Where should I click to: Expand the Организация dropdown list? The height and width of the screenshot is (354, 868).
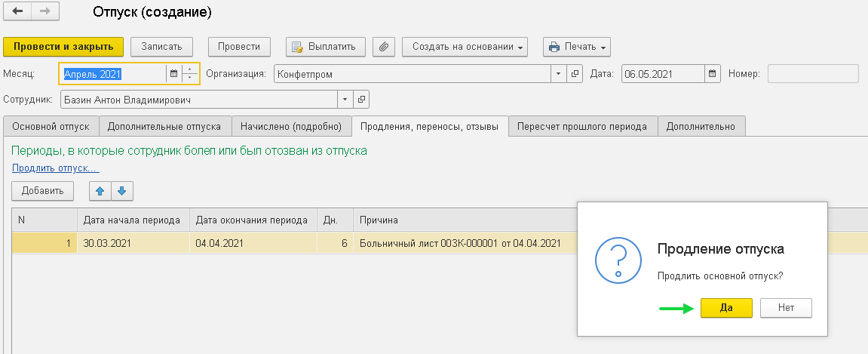[558, 74]
